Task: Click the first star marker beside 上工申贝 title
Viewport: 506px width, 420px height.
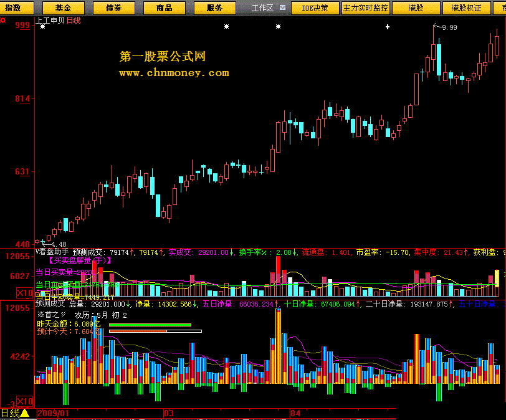Action: coord(42,26)
